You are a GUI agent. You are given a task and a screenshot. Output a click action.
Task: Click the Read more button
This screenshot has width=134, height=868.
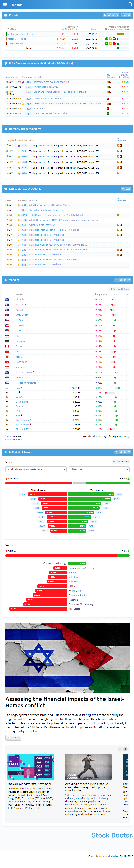point(13,738)
